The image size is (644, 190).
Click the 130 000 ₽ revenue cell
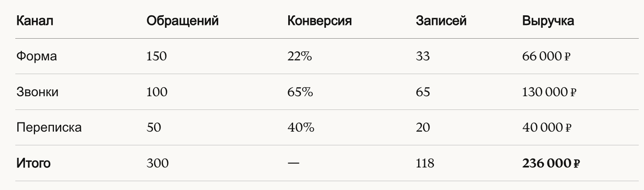click(x=549, y=92)
